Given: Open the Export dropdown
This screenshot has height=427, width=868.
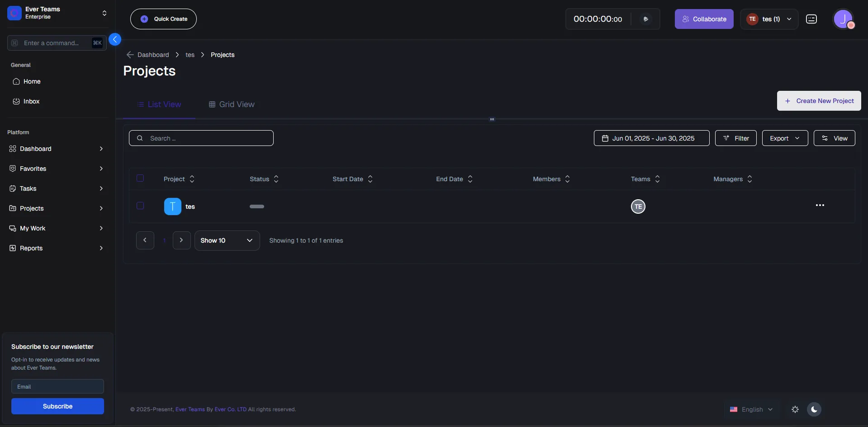Looking at the screenshot, I should [x=785, y=138].
